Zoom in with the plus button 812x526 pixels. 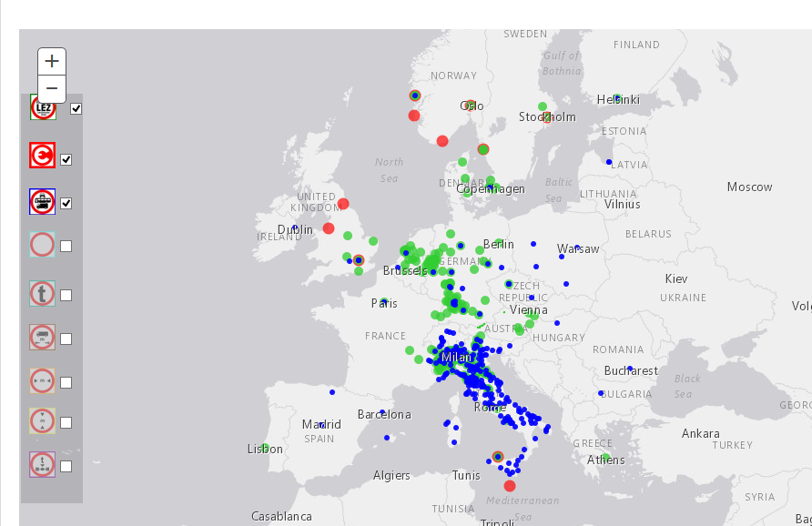click(x=52, y=61)
